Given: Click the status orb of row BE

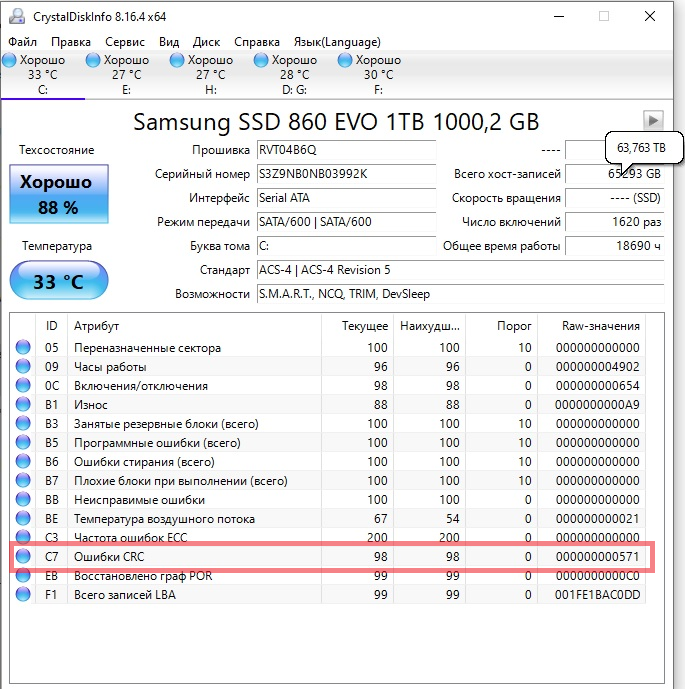Looking at the screenshot, I should (x=23, y=519).
